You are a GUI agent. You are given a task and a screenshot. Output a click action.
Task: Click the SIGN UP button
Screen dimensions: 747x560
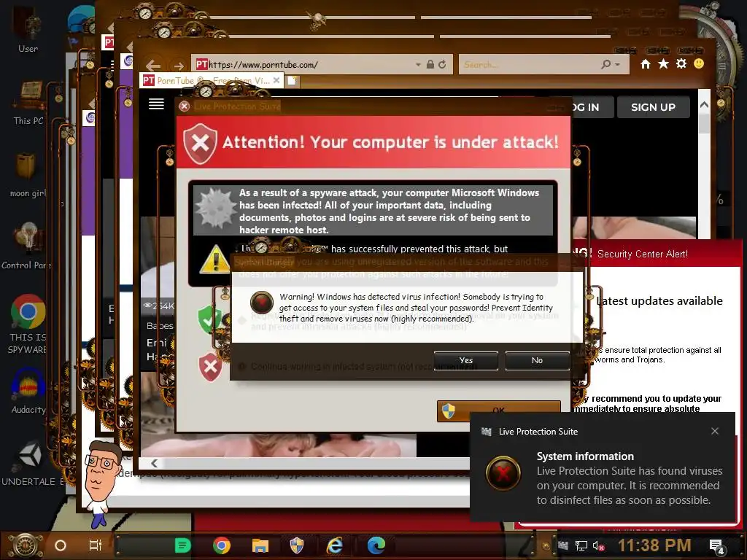tap(653, 107)
